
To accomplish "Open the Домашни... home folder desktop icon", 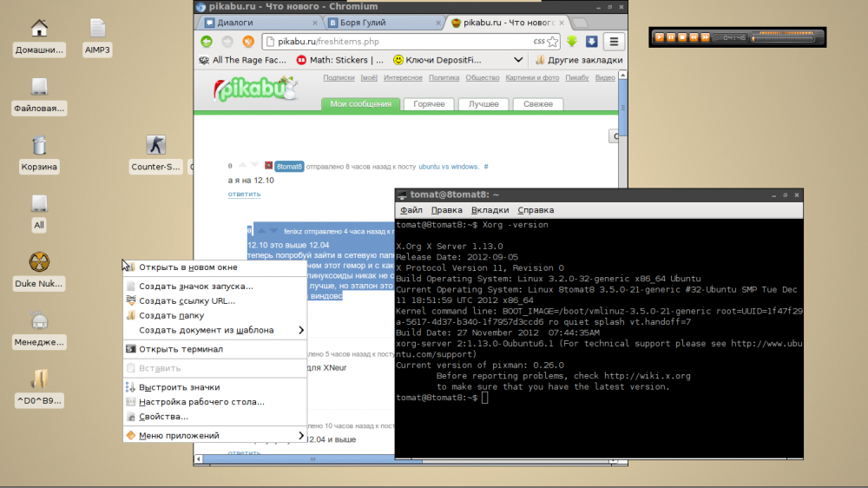I will [39, 37].
